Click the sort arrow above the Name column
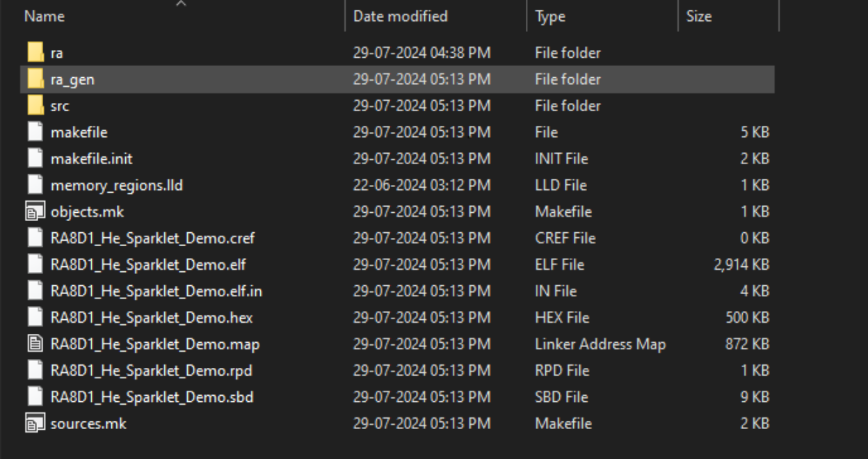868x459 pixels. pos(182,4)
